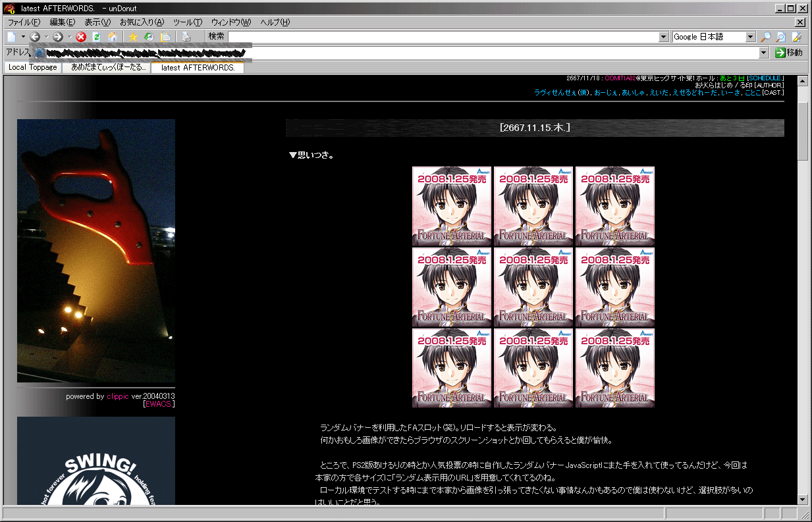This screenshot has width=812, height=522.
Task: Click the search-in-page icon beside the magnifier
Action: [780, 37]
